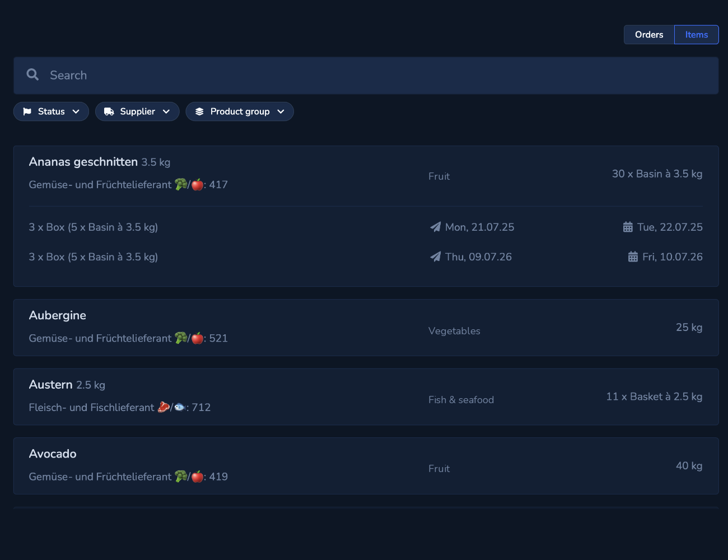Click the Vegetables group label

pyautogui.click(x=455, y=331)
